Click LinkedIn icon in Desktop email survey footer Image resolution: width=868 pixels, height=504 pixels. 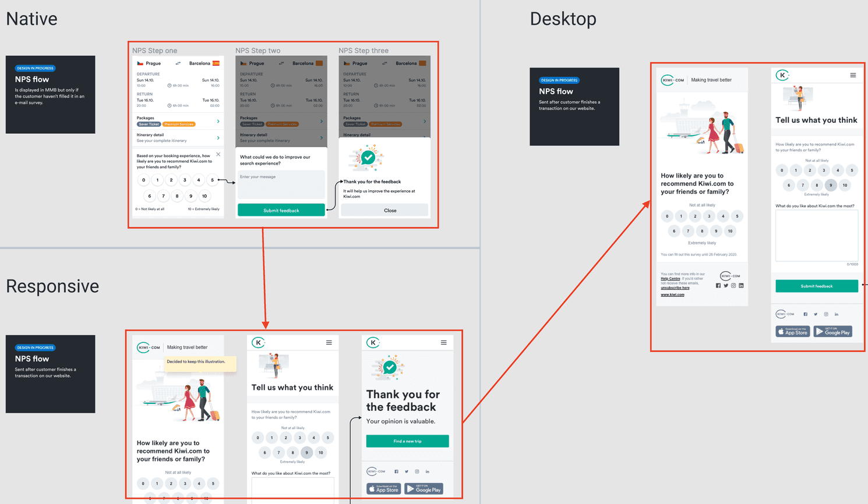click(x=741, y=286)
